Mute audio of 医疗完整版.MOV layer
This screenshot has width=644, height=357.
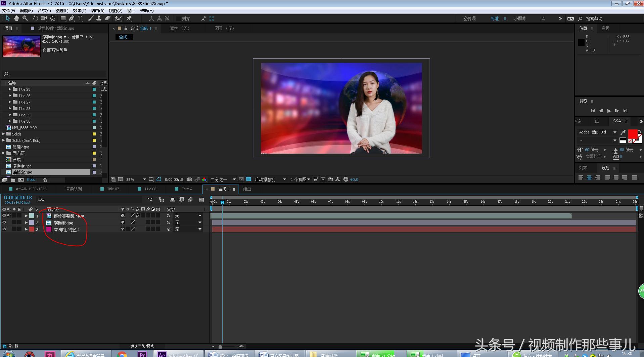[9, 216]
